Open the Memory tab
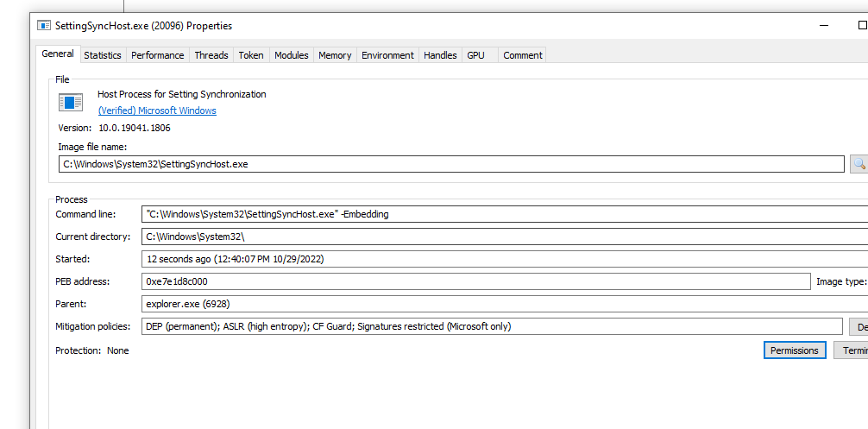 pyautogui.click(x=335, y=55)
